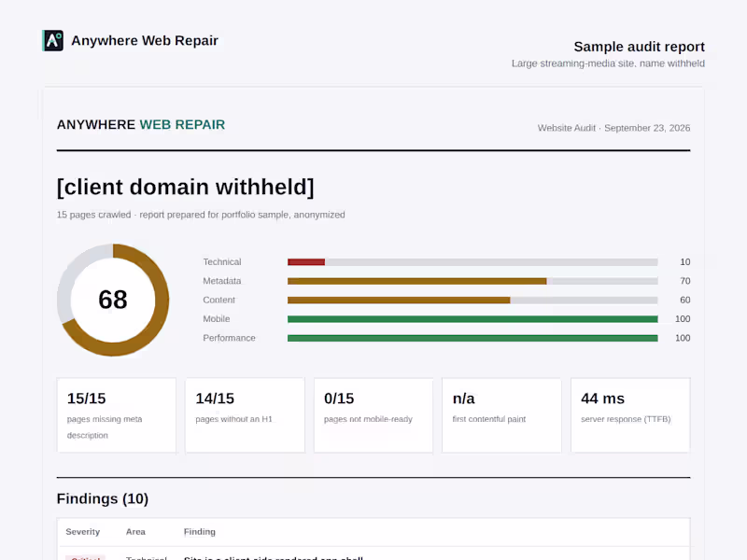This screenshot has height=560, width=747.
Task: Click the overall score 68 donut chart
Action: click(x=113, y=300)
